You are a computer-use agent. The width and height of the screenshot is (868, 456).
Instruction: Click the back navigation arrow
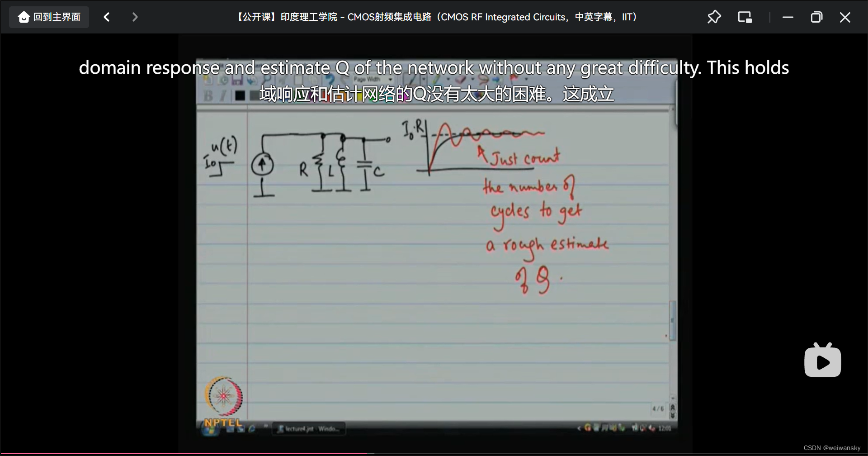(107, 17)
